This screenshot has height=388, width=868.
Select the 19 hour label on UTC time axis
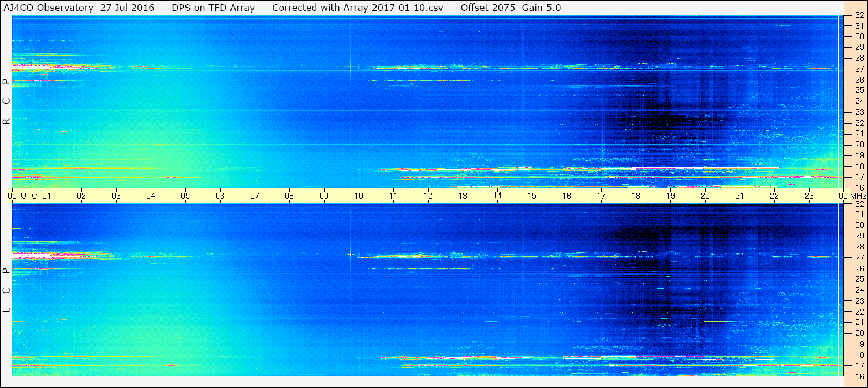coord(670,196)
